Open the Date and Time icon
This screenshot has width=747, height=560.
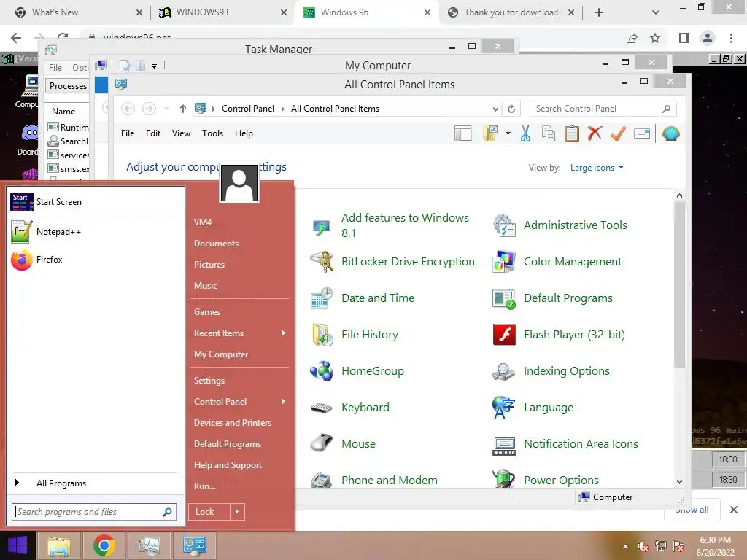(322, 298)
